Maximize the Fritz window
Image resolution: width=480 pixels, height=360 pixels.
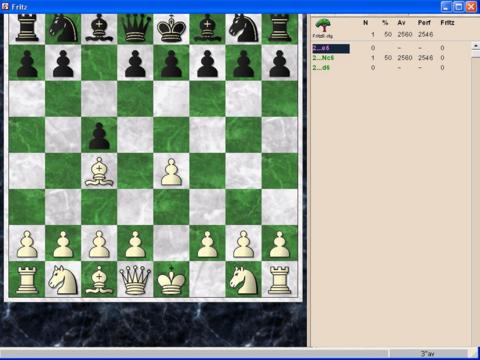point(458,6)
